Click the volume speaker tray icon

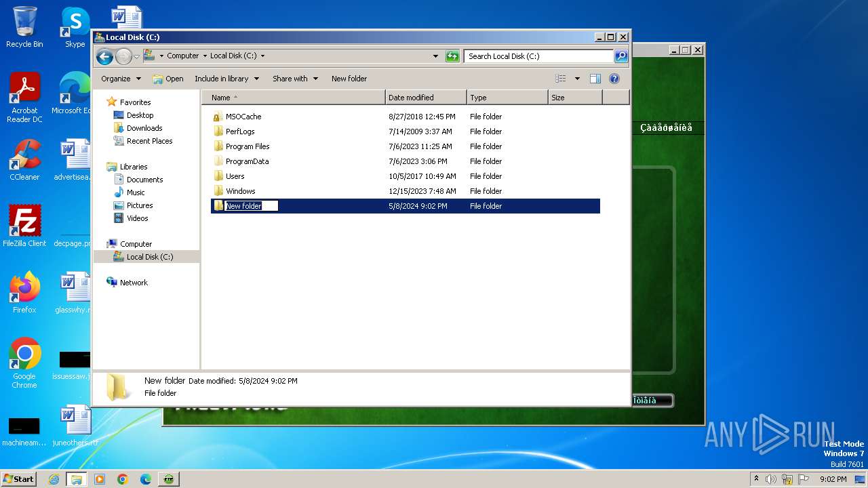click(771, 479)
